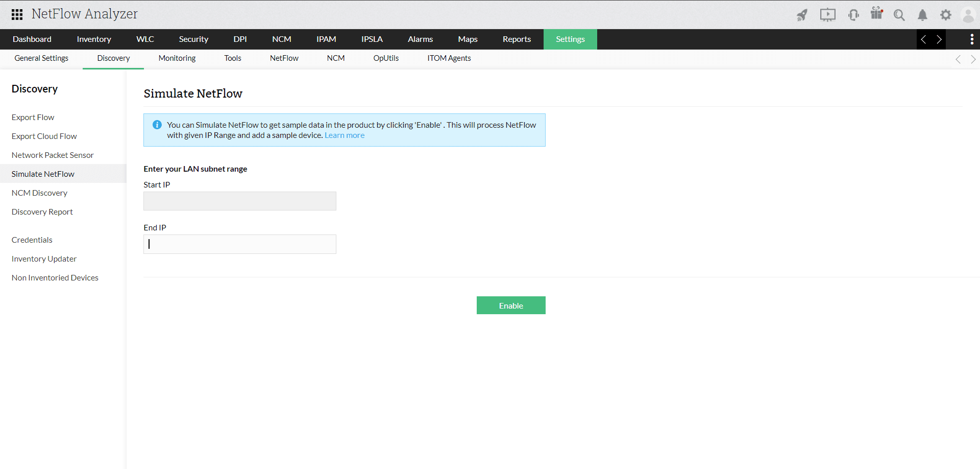Select the Settings tab
Viewport: 980px width, 469px height.
click(x=570, y=39)
